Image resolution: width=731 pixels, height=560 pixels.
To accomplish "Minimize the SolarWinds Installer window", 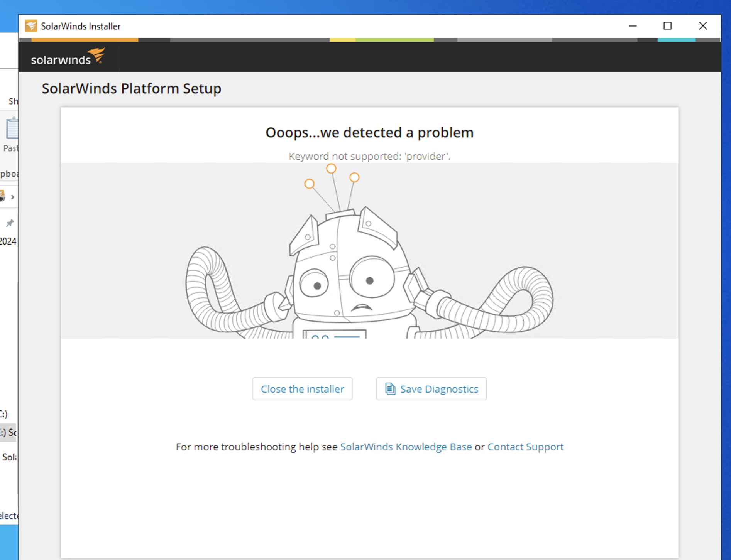I will click(x=633, y=26).
